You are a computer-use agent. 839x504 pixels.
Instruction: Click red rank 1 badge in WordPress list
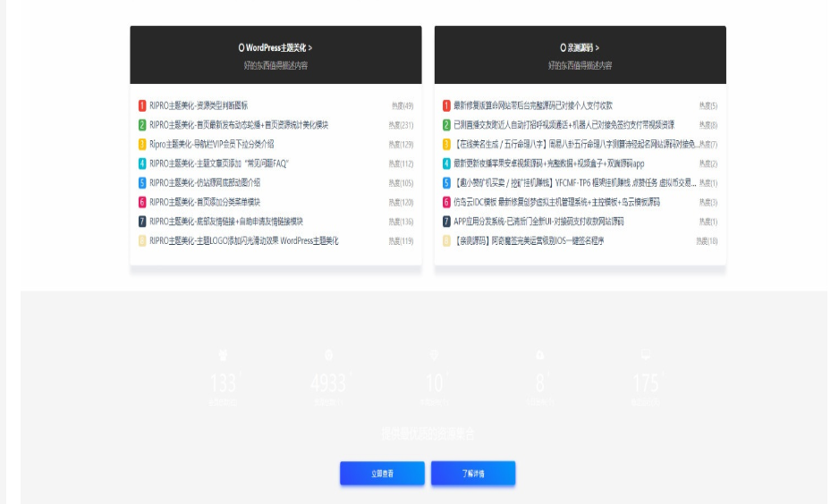click(142, 105)
